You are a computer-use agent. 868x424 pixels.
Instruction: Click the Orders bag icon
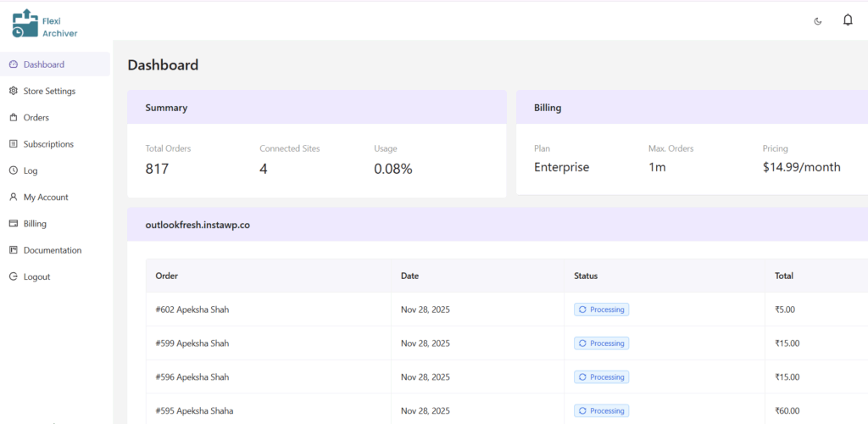[14, 118]
